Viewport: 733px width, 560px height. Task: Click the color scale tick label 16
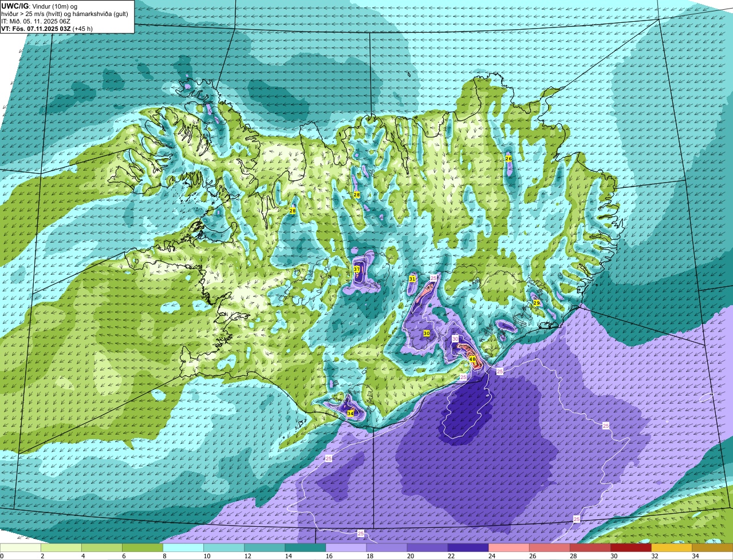(x=329, y=556)
